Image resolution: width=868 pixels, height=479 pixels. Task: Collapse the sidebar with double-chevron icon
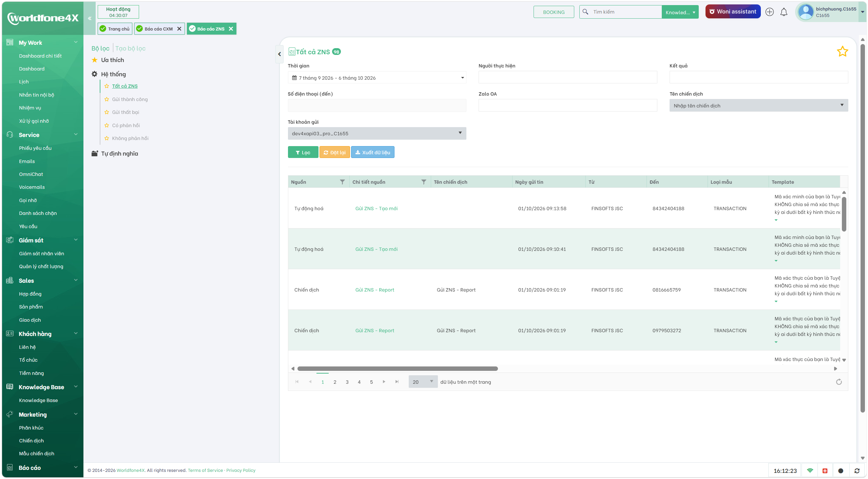pyautogui.click(x=90, y=18)
